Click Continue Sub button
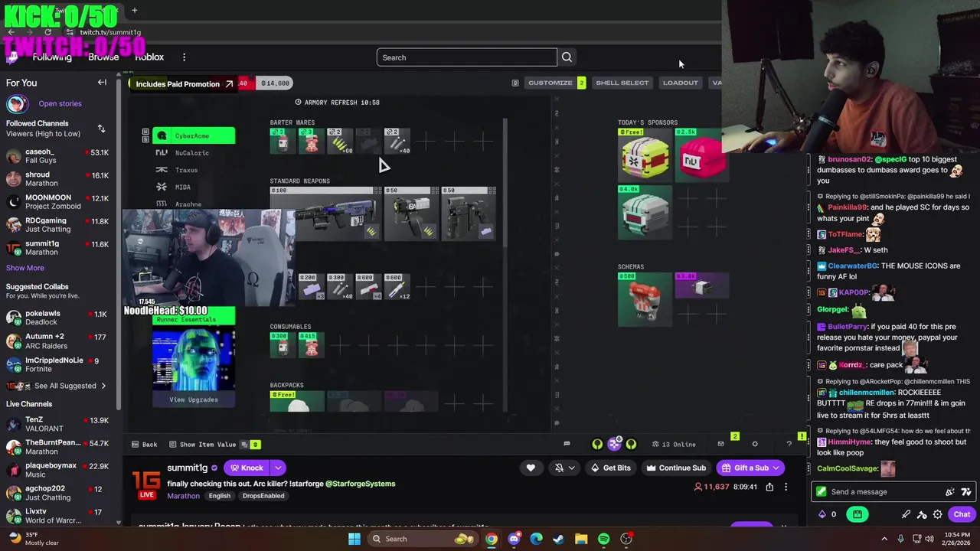The width and height of the screenshot is (980, 551). [675, 468]
